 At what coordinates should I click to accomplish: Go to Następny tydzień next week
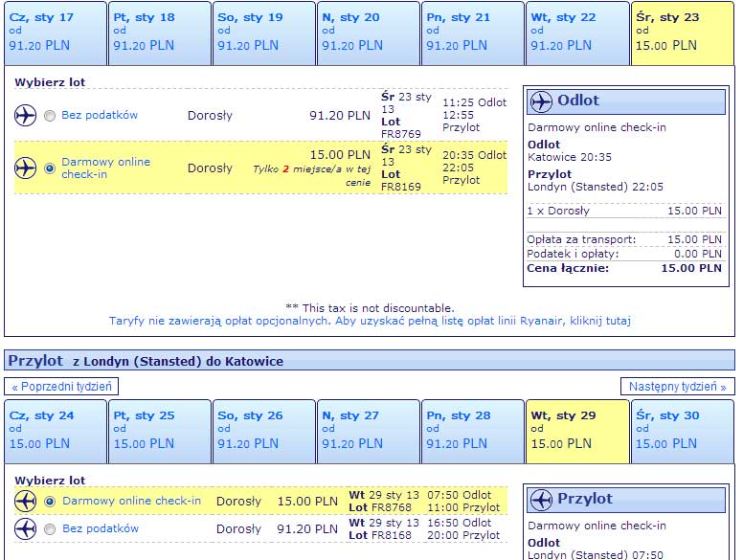click(x=678, y=387)
